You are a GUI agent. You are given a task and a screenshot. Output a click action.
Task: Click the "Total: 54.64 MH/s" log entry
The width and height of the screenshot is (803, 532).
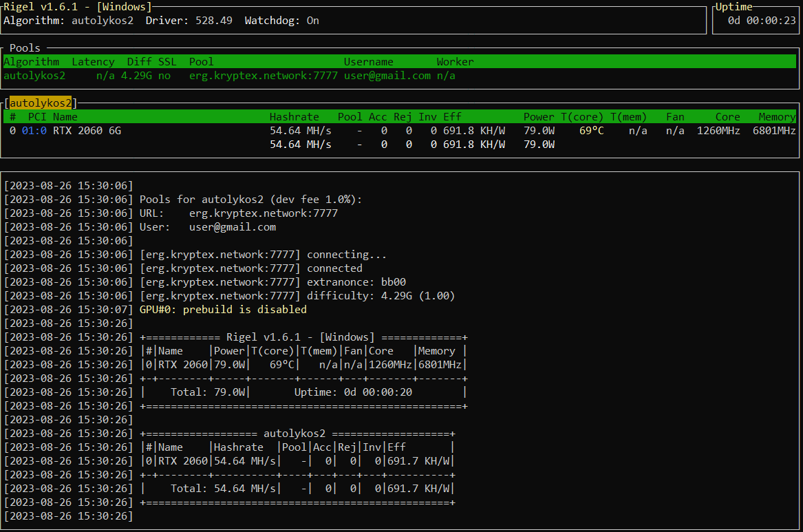click(223, 489)
